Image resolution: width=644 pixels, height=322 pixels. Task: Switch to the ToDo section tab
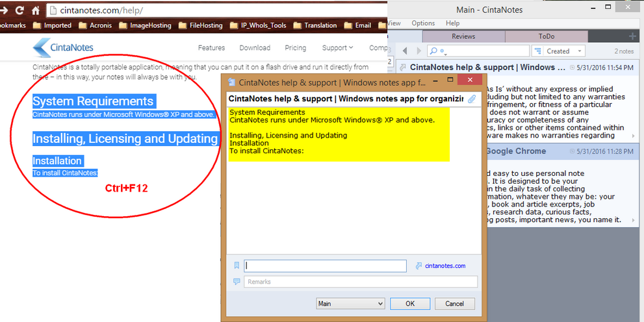547,36
